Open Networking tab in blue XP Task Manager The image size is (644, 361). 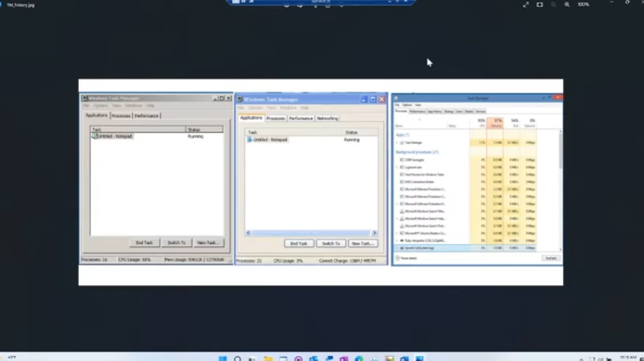click(x=327, y=118)
